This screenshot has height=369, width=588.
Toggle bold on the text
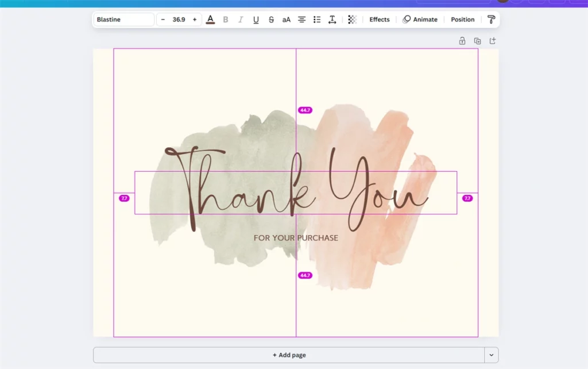pos(226,19)
